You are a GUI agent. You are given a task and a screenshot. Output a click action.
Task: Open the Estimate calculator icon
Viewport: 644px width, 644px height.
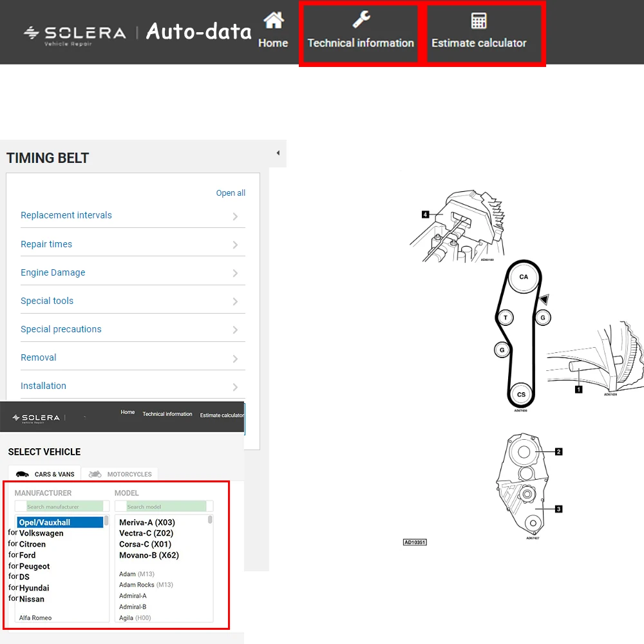click(x=478, y=21)
